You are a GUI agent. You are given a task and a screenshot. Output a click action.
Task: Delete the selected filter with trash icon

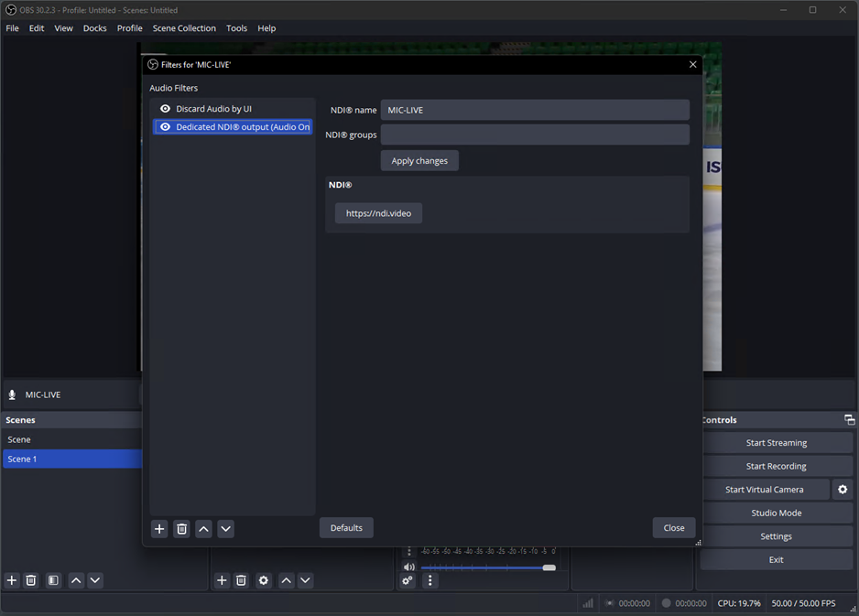(181, 529)
